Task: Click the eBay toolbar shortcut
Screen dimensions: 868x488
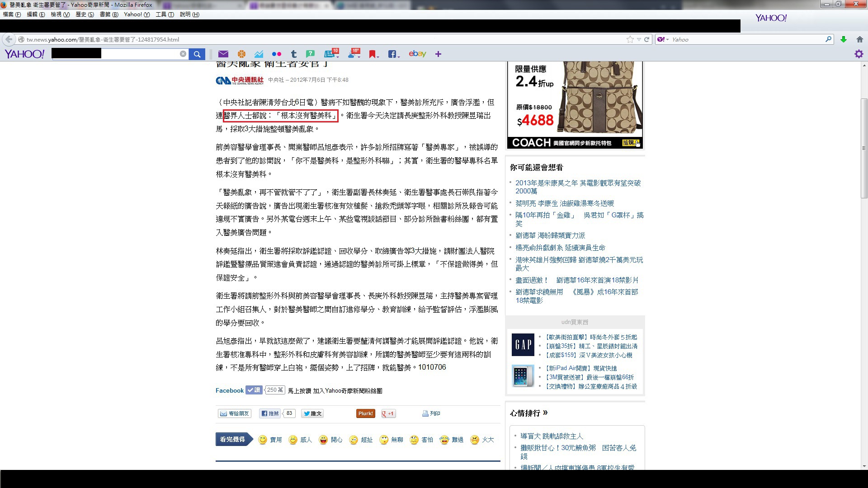Action: point(417,54)
